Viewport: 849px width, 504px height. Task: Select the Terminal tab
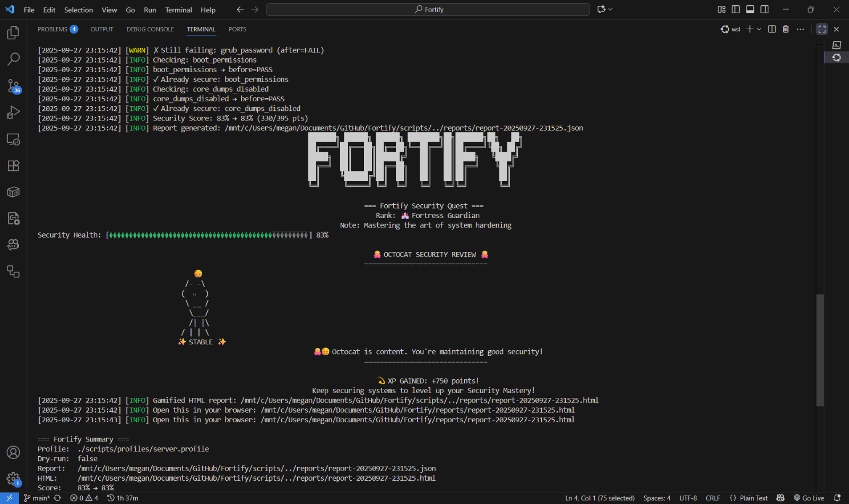pyautogui.click(x=201, y=29)
